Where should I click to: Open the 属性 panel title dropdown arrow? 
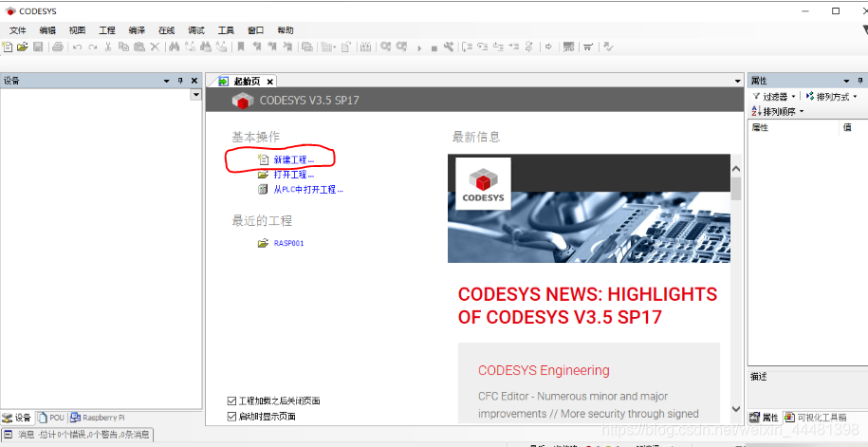click(846, 81)
